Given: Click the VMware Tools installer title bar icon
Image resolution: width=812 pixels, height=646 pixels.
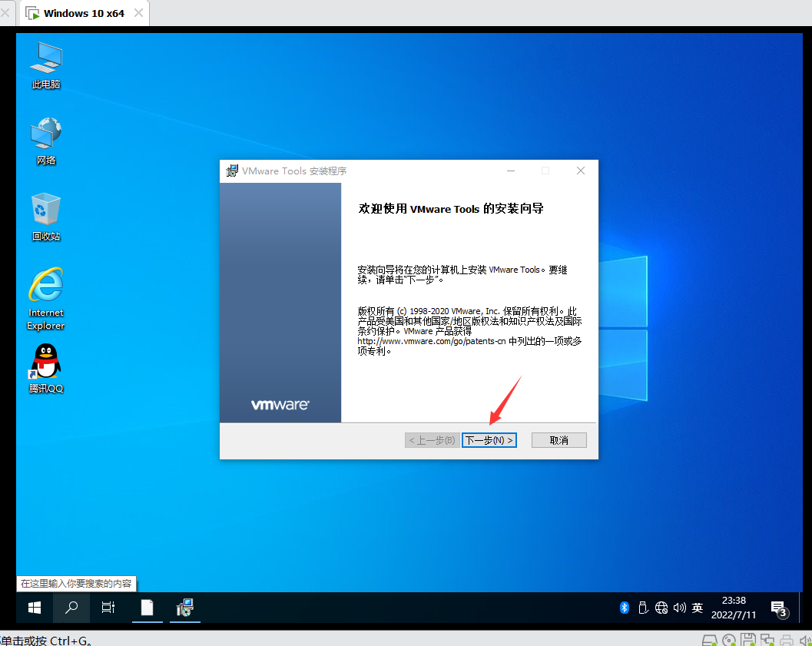Looking at the screenshot, I should click(x=232, y=171).
